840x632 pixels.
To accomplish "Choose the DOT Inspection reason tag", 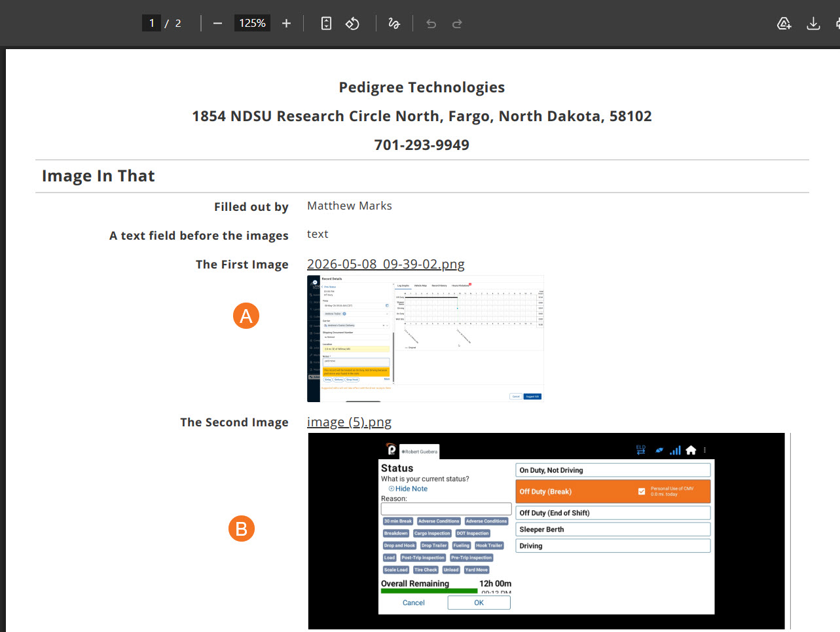I will point(473,533).
